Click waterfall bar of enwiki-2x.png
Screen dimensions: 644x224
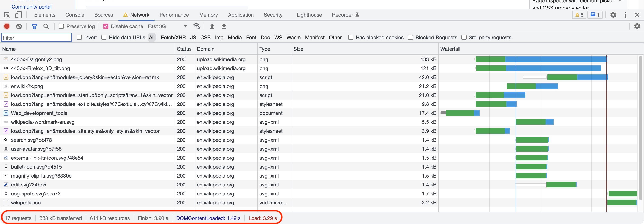(532, 86)
